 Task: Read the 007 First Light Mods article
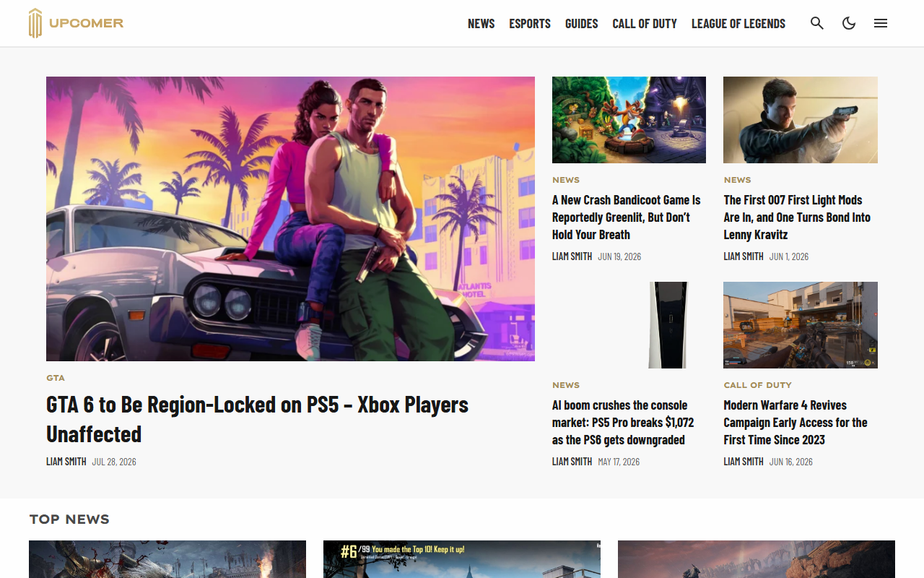coord(797,217)
